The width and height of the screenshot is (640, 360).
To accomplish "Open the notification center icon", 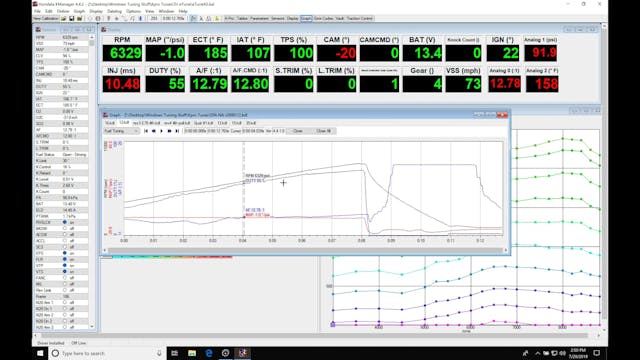I will [x=596, y=353].
